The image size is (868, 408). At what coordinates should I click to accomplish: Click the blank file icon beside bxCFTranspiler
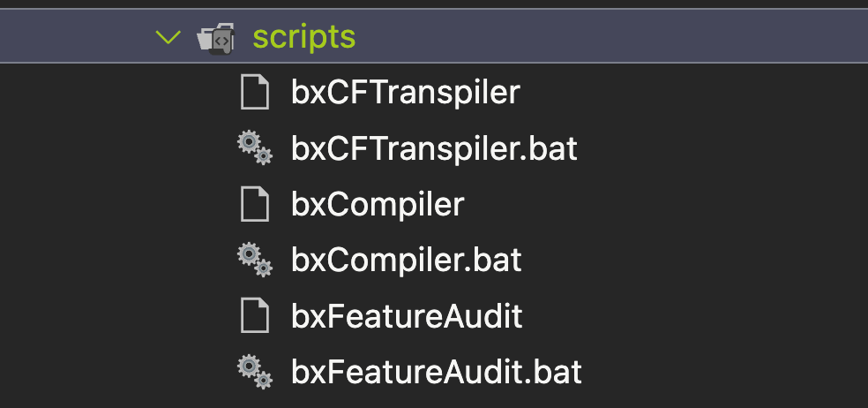click(x=255, y=93)
